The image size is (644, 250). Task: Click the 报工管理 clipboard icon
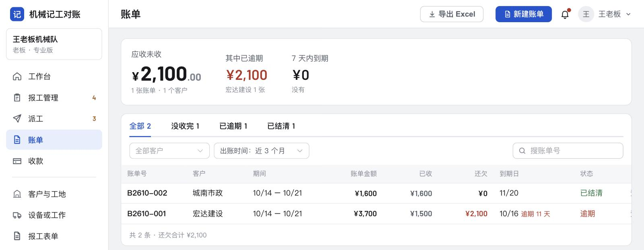tap(17, 98)
